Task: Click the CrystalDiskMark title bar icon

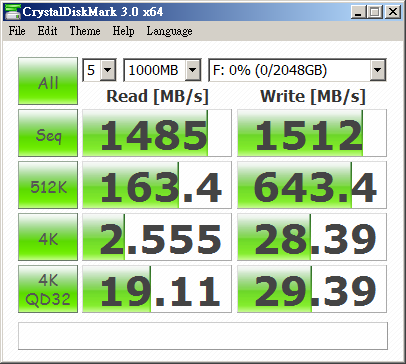Action: point(12,12)
